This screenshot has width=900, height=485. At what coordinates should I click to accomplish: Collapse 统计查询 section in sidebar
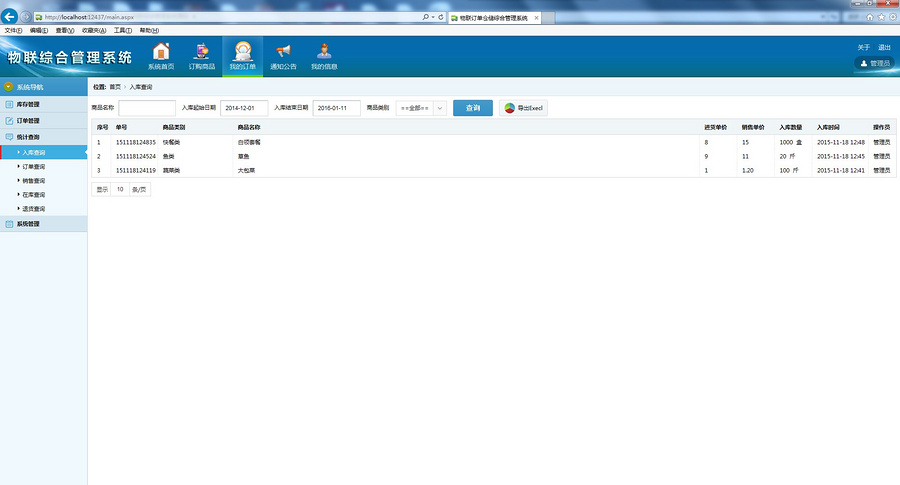44,137
